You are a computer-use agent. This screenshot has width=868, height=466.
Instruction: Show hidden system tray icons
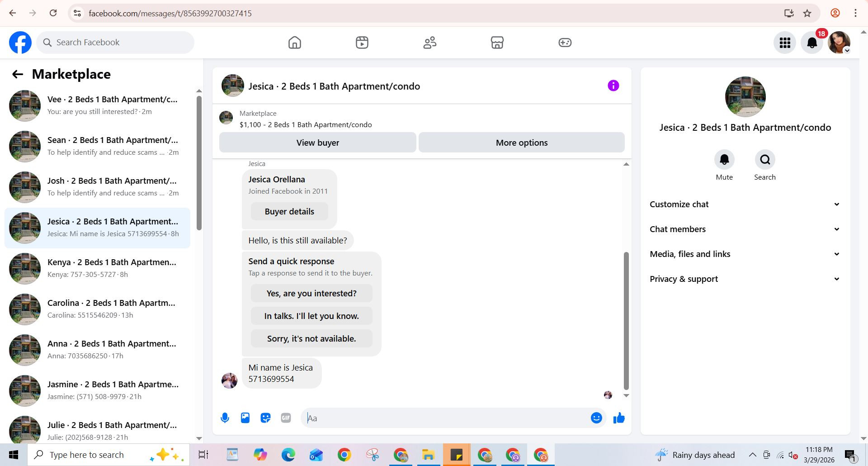pos(752,455)
